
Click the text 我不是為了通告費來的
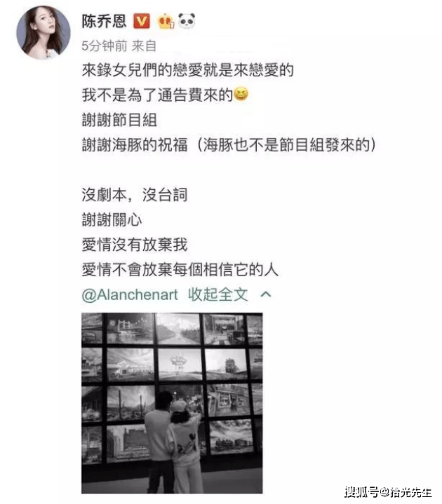(157, 95)
